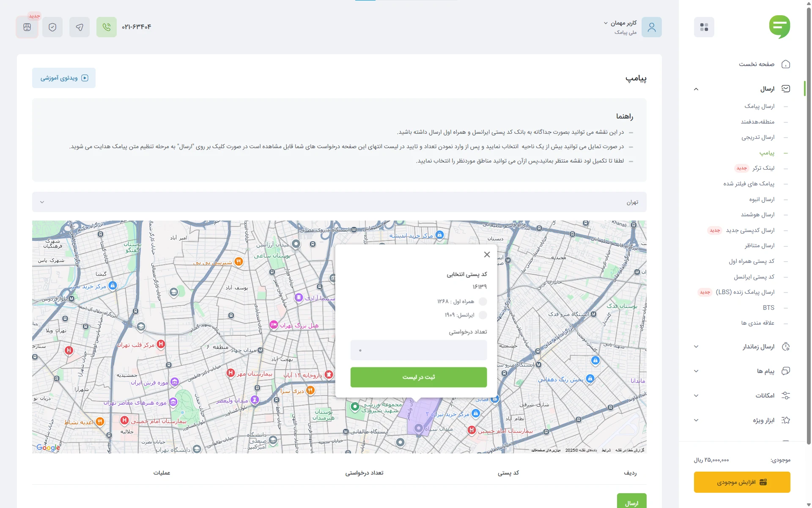Open the تهران city dropdown

[339, 202]
